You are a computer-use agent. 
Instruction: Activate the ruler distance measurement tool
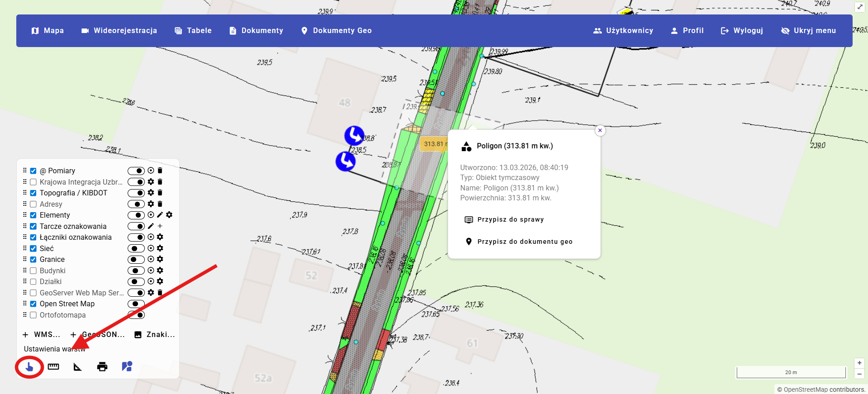(x=53, y=366)
